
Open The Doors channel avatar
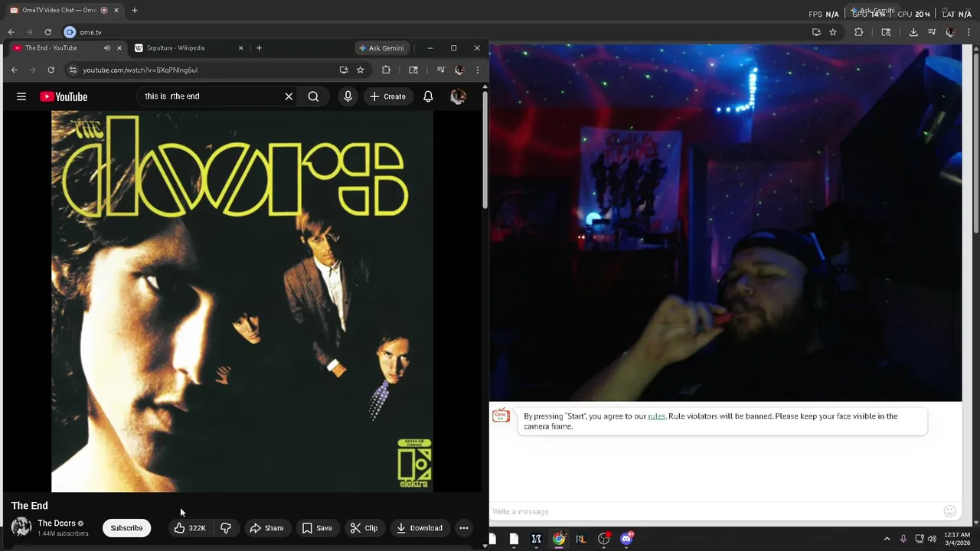click(21, 527)
